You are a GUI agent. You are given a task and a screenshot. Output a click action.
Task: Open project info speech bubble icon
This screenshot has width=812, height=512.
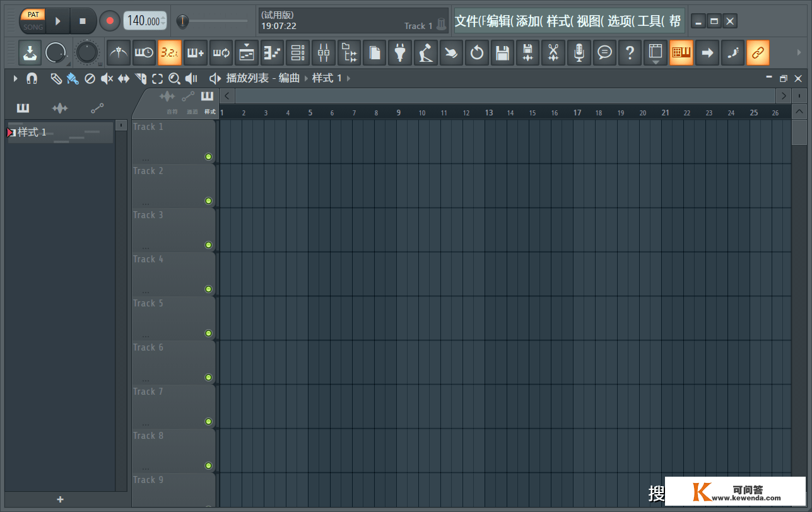coord(604,53)
